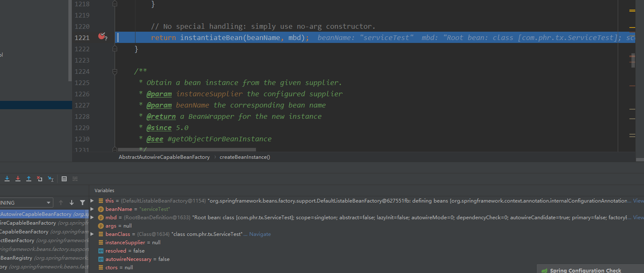Click the parameter icon beside mbd
This screenshot has width=644, height=273.
click(100, 218)
